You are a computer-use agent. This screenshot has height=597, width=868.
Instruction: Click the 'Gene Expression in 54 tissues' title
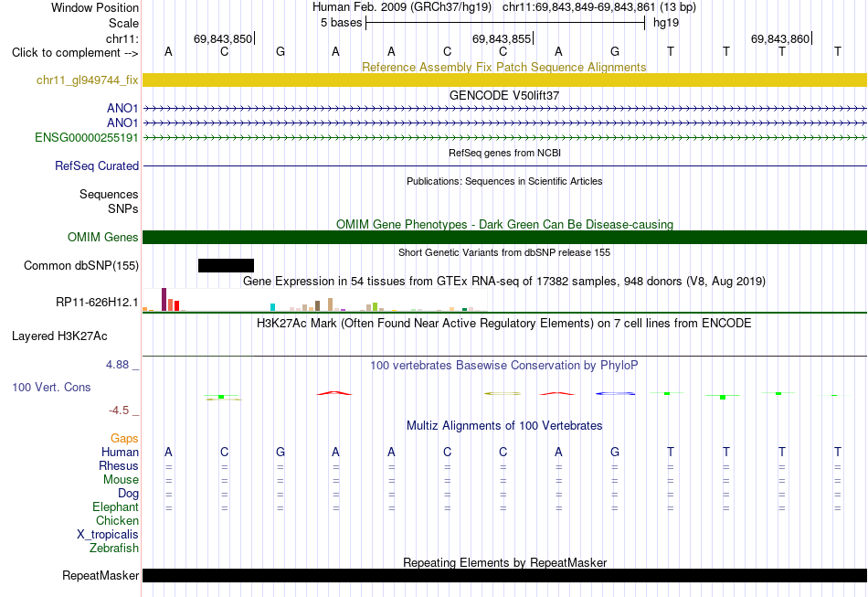(504, 282)
